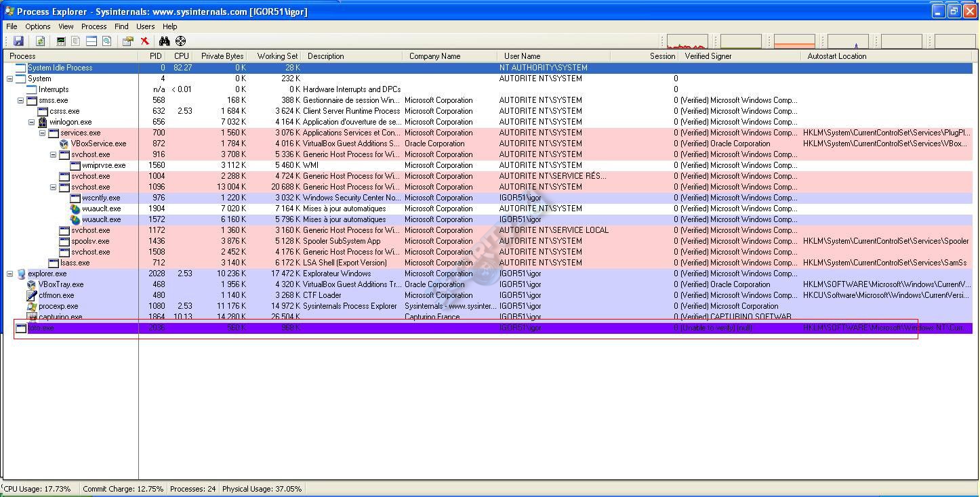This screenshot has height=497, width=980.
Task: Open the View menu
Action: (66, 26)
